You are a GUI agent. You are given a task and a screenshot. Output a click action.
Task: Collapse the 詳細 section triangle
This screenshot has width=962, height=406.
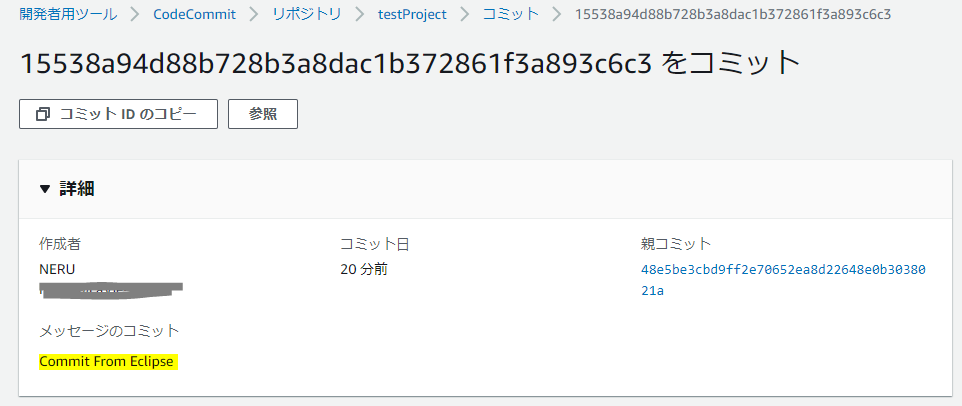pyautogui.click(x=44, y=188)
